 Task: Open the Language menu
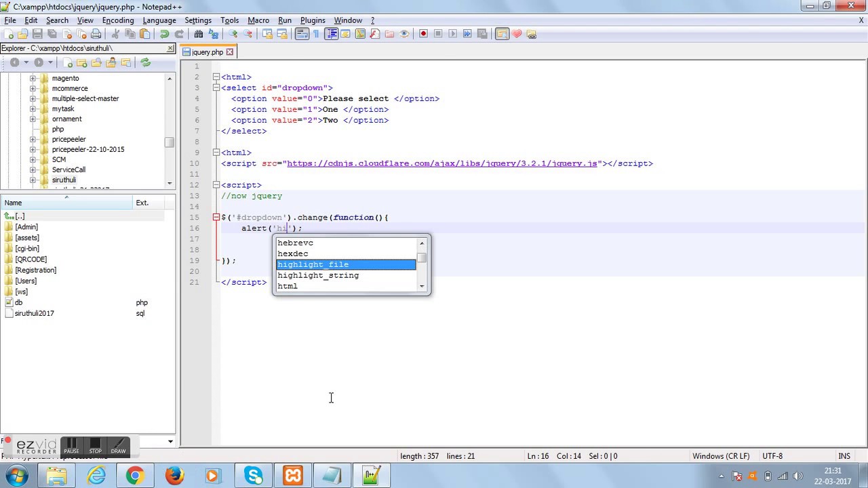(x=159, y=20)
